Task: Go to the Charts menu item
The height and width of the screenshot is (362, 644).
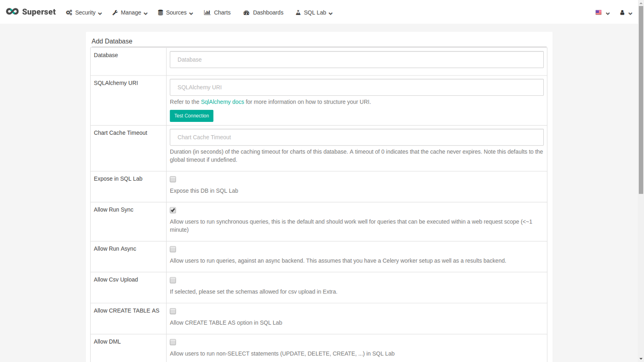Action: [222, 13]
